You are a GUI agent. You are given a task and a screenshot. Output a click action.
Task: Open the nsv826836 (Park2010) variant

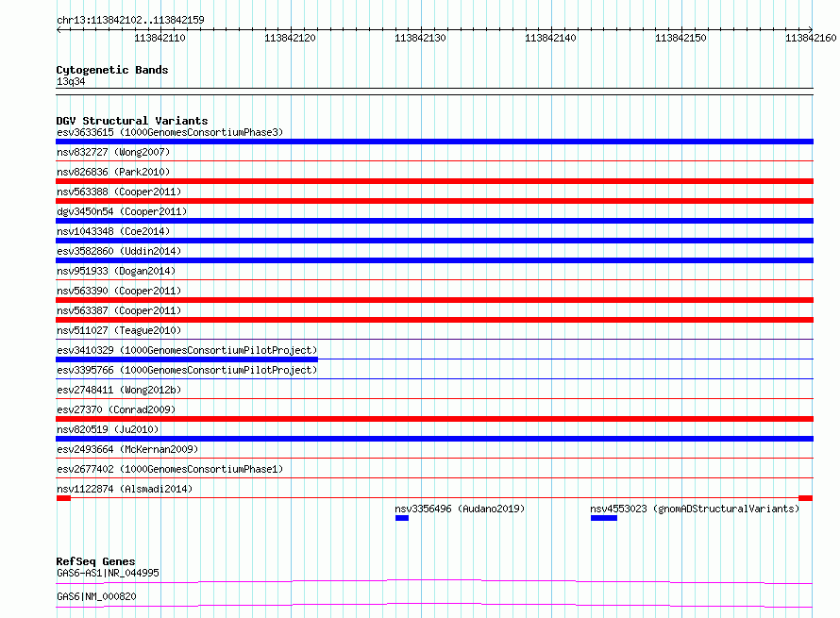pos(113,172)
